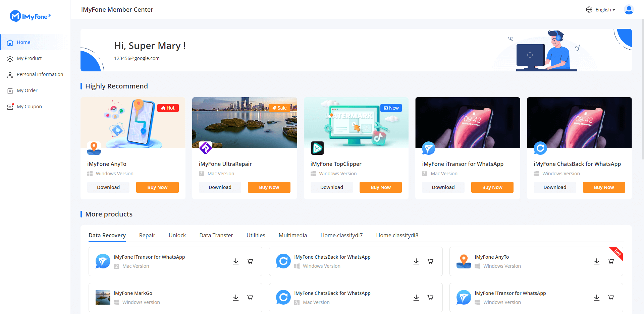The height and width of the screenshot is (314, 644).
Task: Buy Now ChatsBack for WhatsApp
Action: pos(604,187)
